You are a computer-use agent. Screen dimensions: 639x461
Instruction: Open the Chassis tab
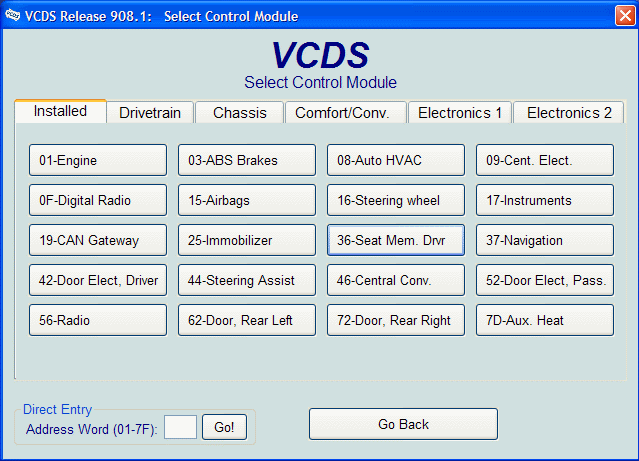tap(240, 112)
